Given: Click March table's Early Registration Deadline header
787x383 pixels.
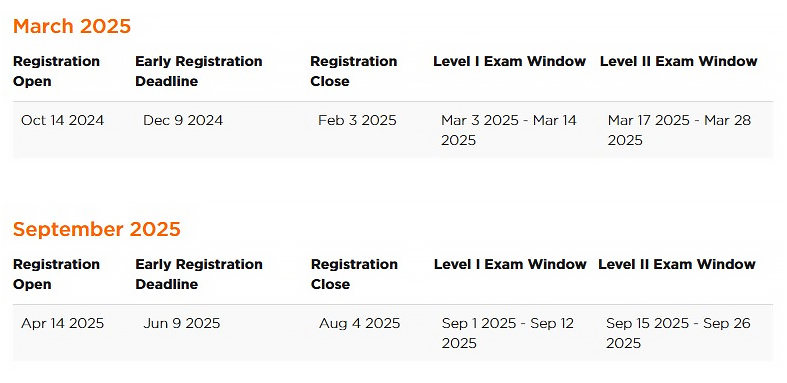Looking at the screenshot, I should pyautogui.click(x=199, y=71).
